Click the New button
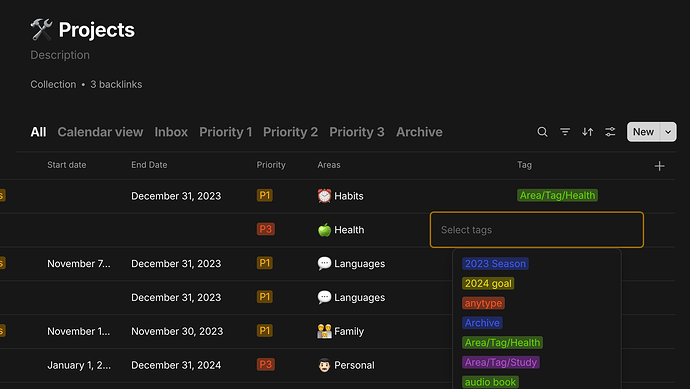690x389 pixels. (643, 132)
